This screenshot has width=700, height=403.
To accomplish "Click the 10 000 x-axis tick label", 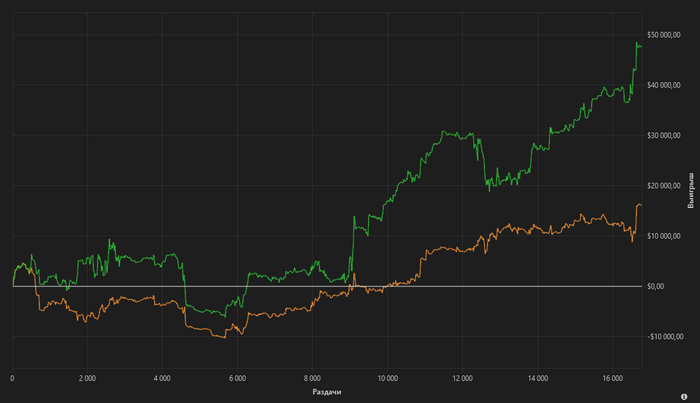I will click(x=388, y=378).
